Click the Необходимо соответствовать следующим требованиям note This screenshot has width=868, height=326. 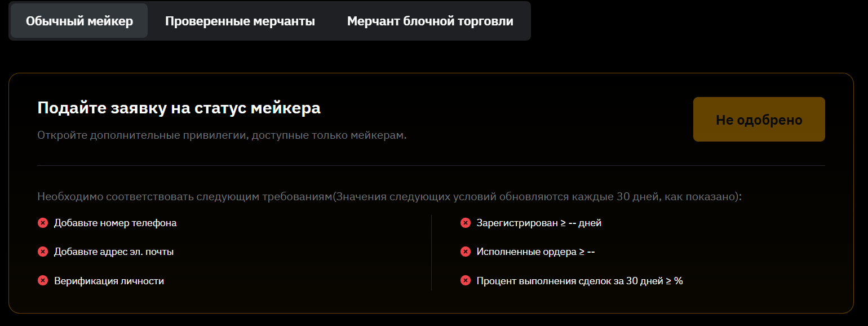[x=390, y=197]
